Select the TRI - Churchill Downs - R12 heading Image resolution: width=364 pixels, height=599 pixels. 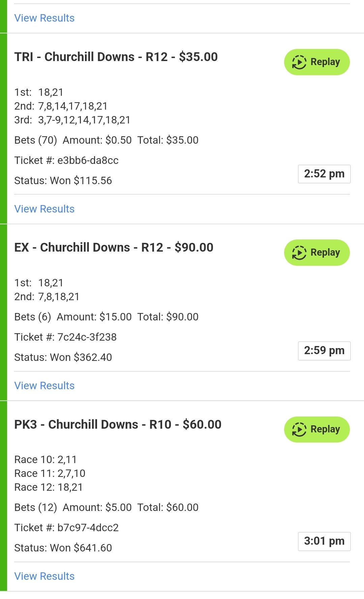click(x=116, y=57)
